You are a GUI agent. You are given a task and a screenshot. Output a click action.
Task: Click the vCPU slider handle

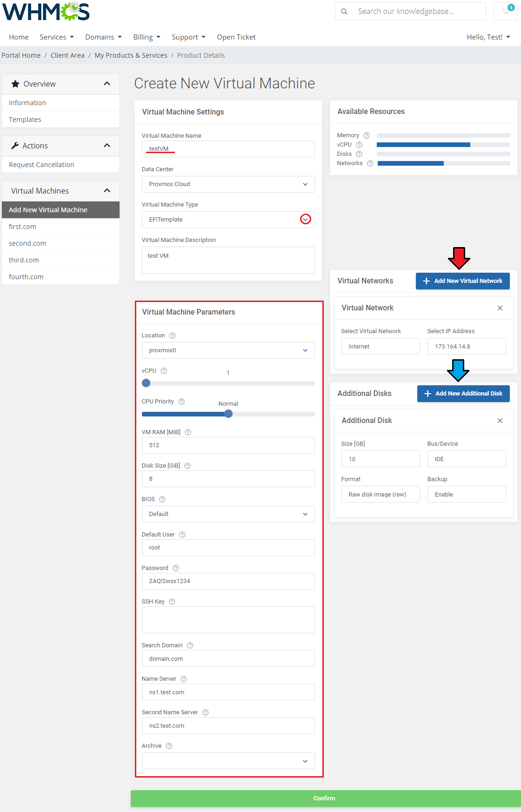point(146,383)
